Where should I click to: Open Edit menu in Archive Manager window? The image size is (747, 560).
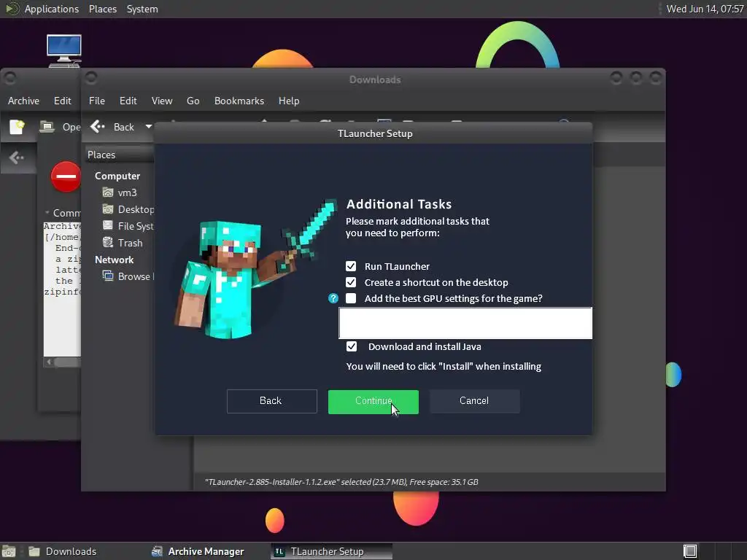63,101
